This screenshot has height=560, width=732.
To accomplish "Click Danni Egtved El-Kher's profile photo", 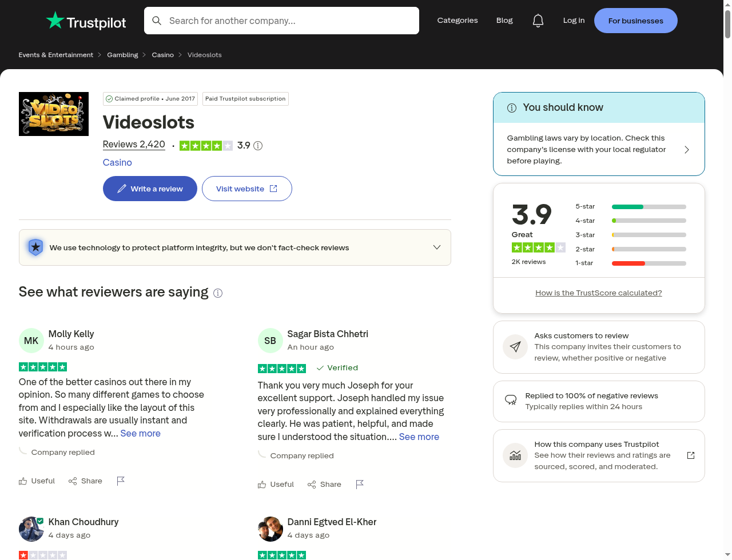I will 270,529.
